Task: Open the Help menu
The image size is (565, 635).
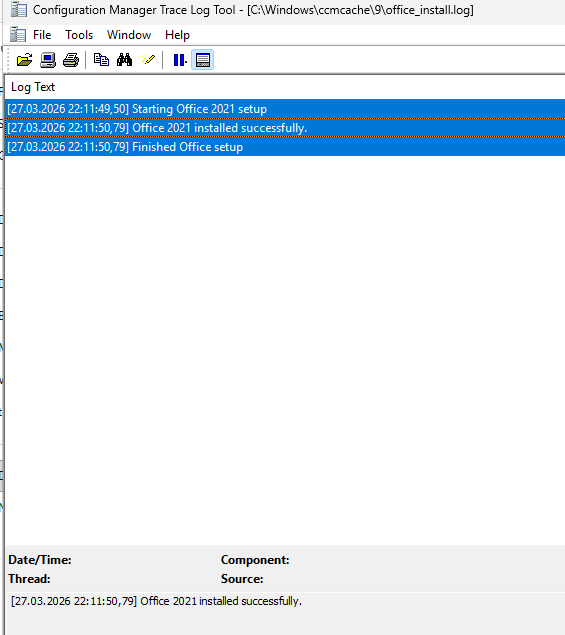Action: pos(177,35)
